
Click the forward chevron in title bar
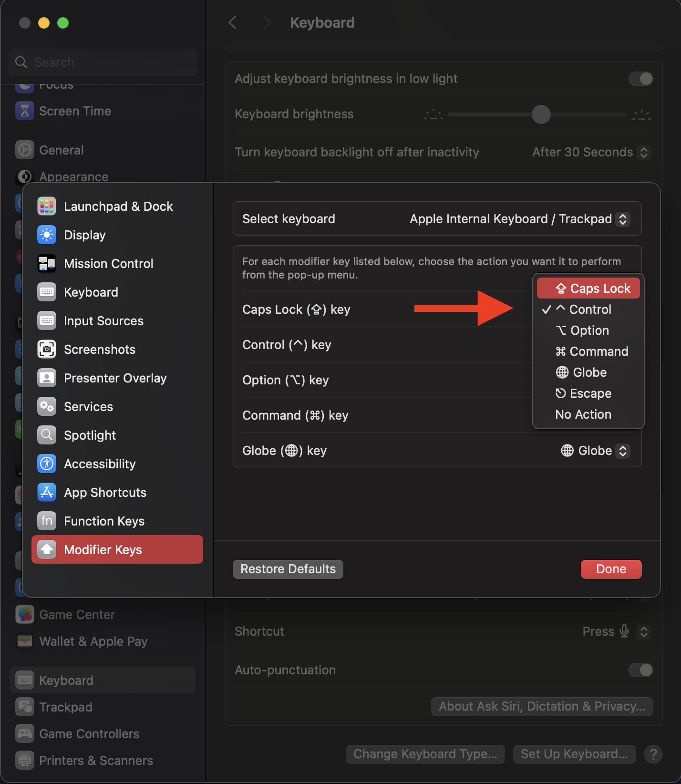tap(267, 22)
